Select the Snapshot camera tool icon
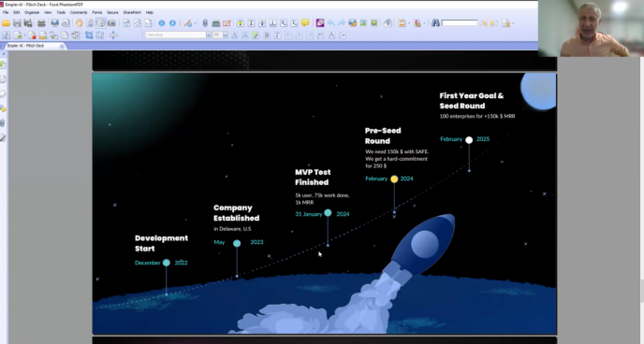Screen dimensions: 644x344 (111, 23)
